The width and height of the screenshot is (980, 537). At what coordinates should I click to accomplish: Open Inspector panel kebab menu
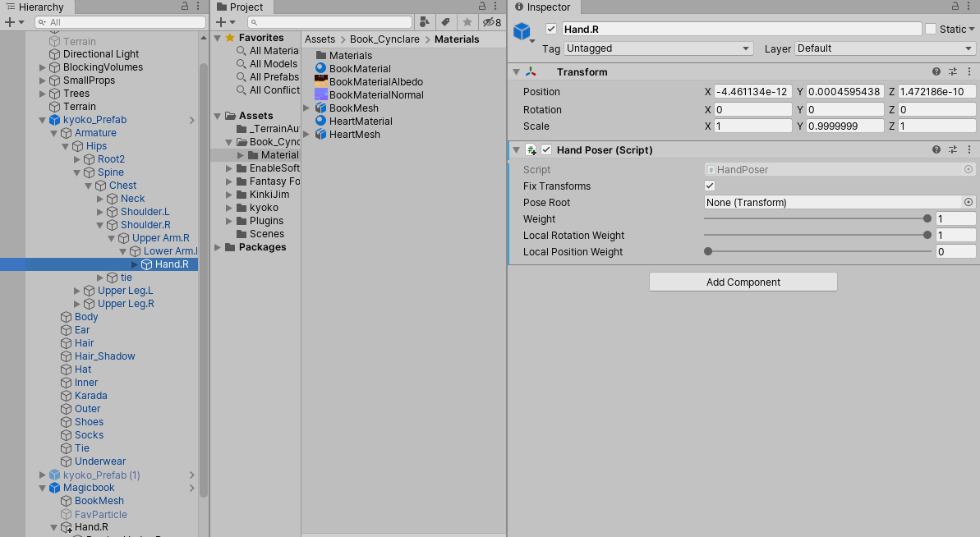[968, 7]
